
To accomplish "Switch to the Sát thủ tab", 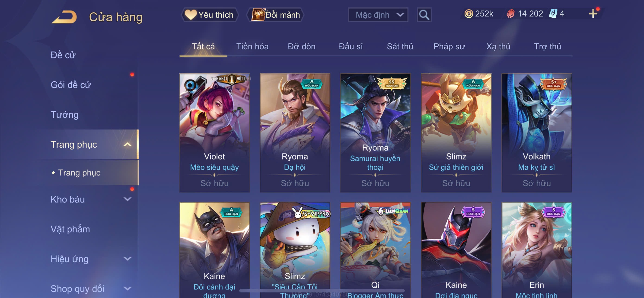I will [400, 47].
